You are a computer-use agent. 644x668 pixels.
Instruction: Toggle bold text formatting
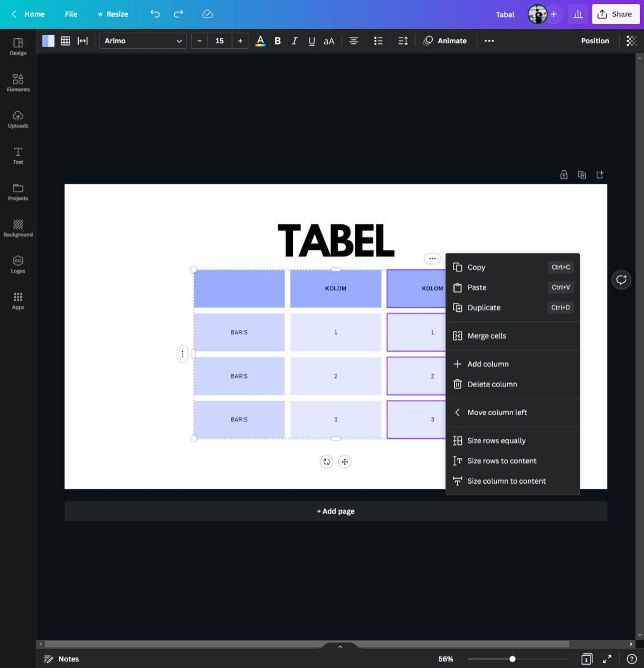[x=278, y=41]
